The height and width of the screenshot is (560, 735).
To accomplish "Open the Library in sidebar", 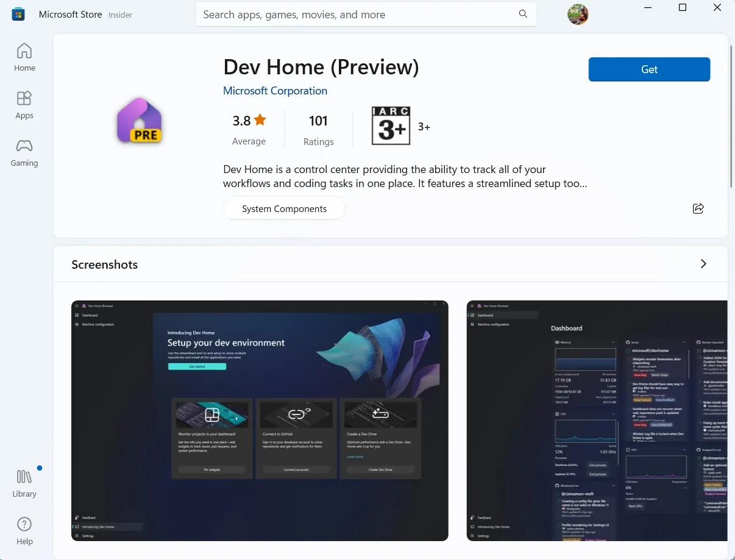I will 24,483.
